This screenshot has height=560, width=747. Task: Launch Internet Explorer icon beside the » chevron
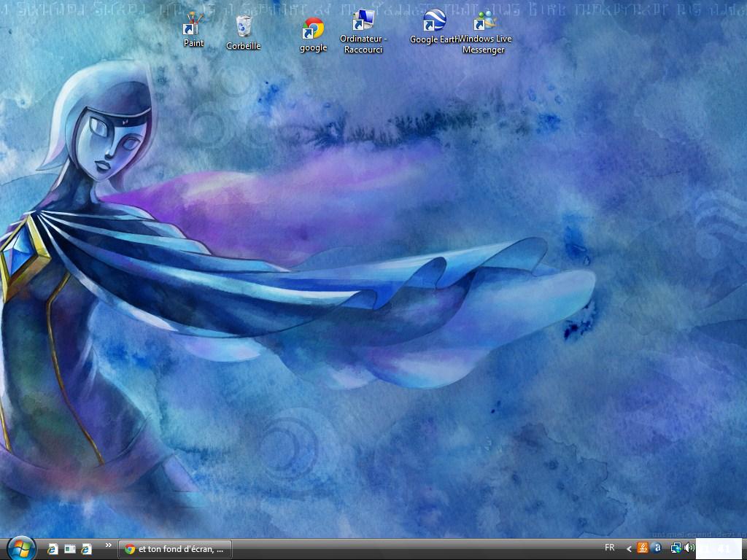(x=87, y=549)
